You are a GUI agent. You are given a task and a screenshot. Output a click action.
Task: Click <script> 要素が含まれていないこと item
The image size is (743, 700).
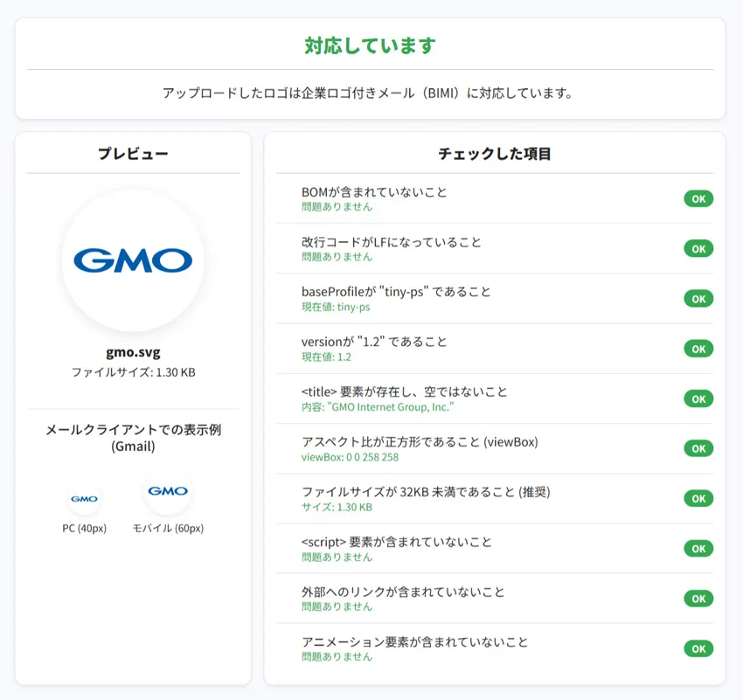click(397, 542)
